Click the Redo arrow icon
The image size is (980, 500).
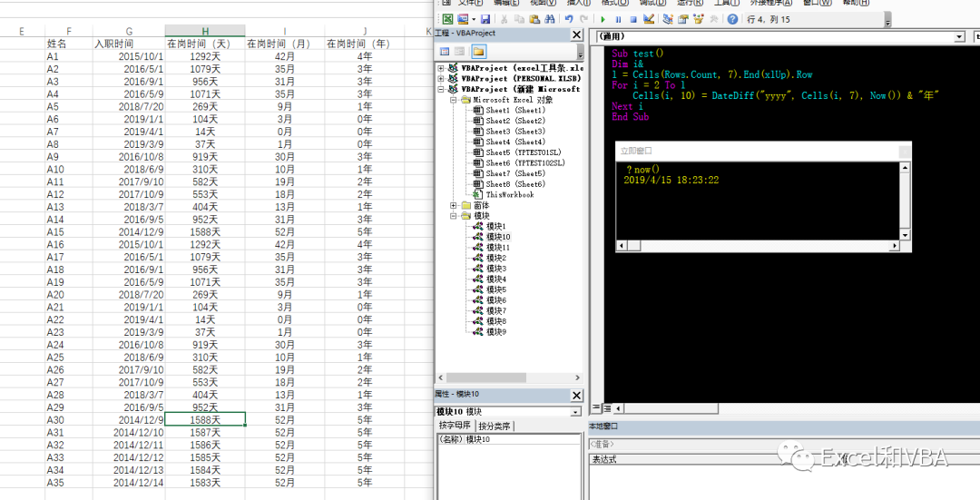tap(583, 19)
